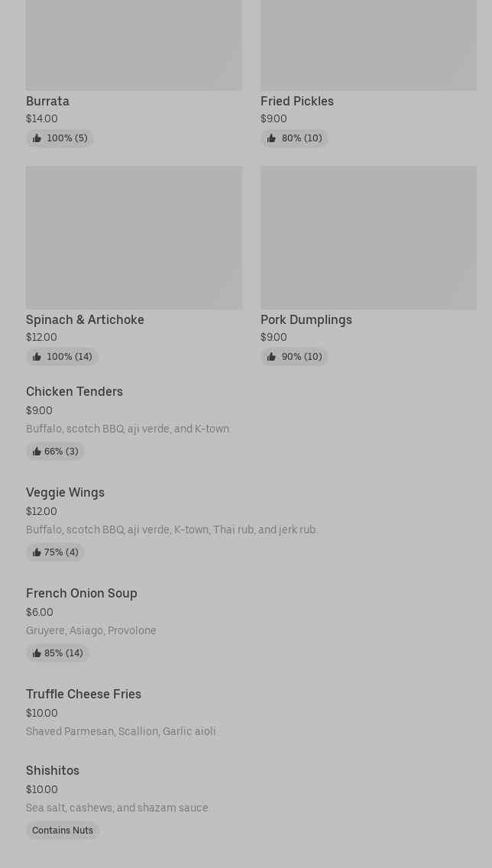492x868 pixels.
Task: Click Veggie Wings thumbs-up rating icon
Action: (x=37, y=552)
